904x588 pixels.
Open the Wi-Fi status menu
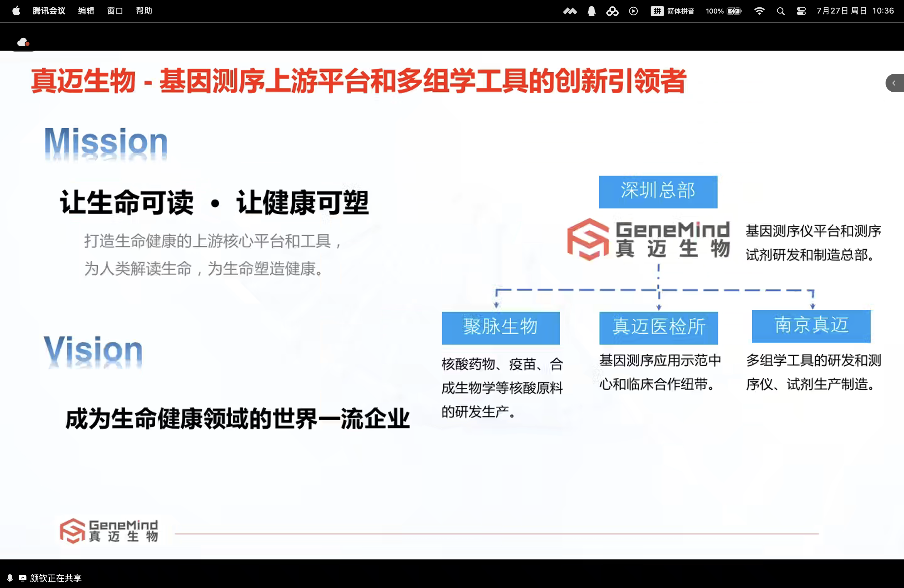coord(759,11)
